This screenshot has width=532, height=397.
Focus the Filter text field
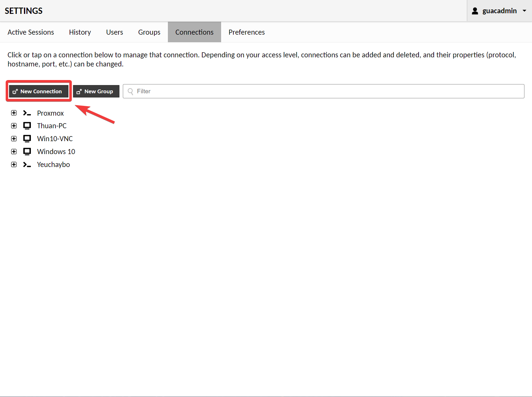328,91
